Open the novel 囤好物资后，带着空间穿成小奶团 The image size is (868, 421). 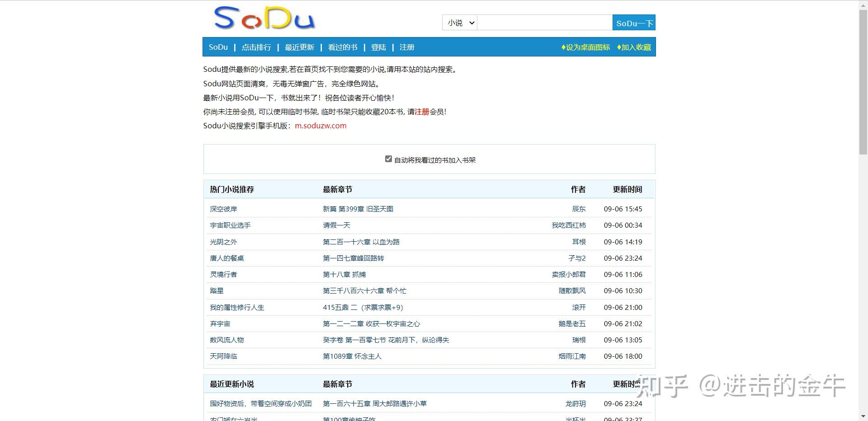point(261,403)
